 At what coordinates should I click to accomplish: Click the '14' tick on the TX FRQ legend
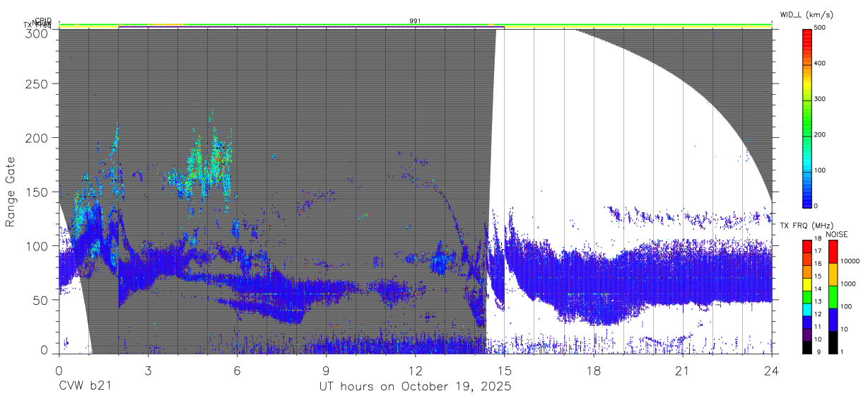(818, 289)
